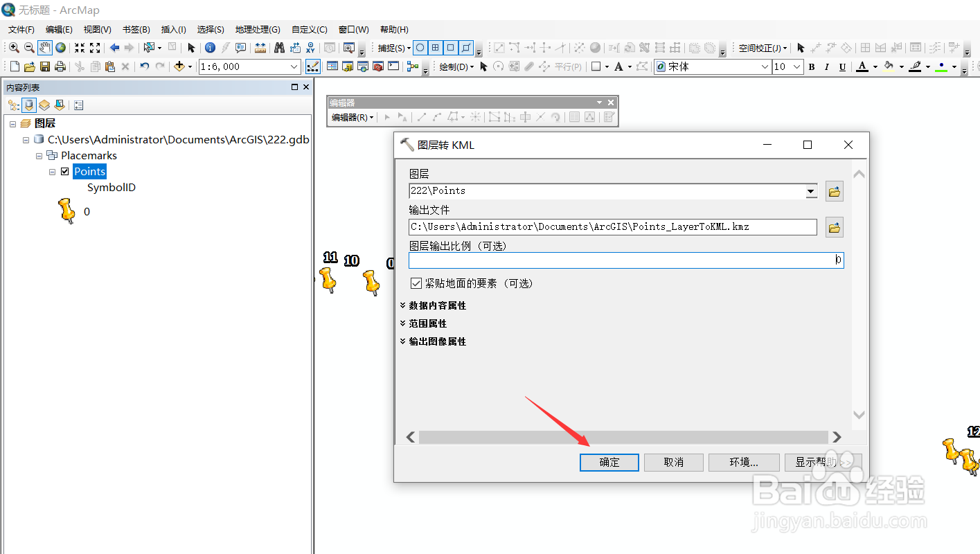Toggle the Points layer visibility checkbox
The width and height of the screenshot is (980, 554).
coord(64,171)
